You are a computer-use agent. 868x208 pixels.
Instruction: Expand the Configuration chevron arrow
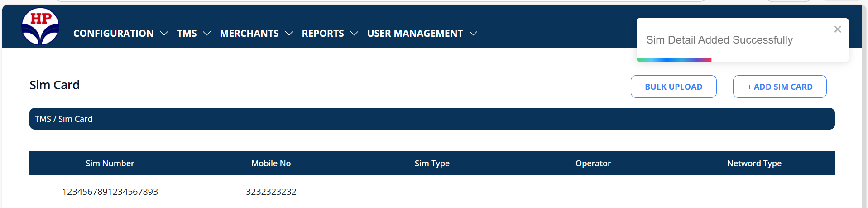click(x=164, y=34)
